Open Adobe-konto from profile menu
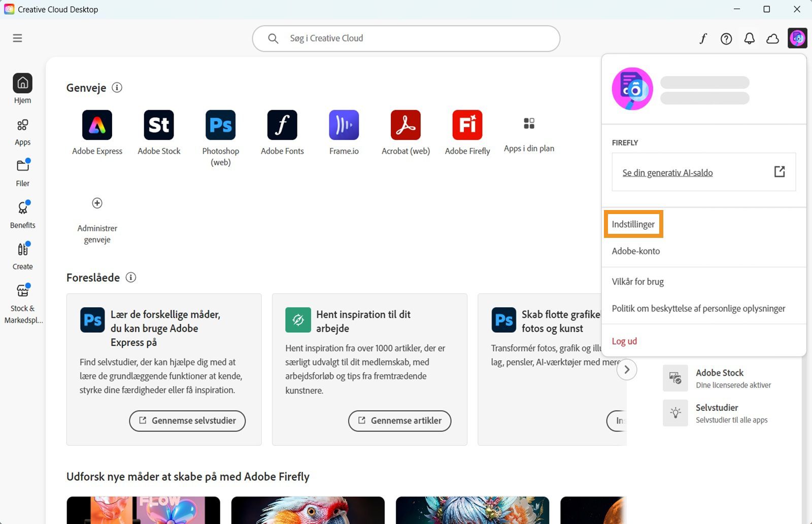812x524 pixels. [635, 251]
